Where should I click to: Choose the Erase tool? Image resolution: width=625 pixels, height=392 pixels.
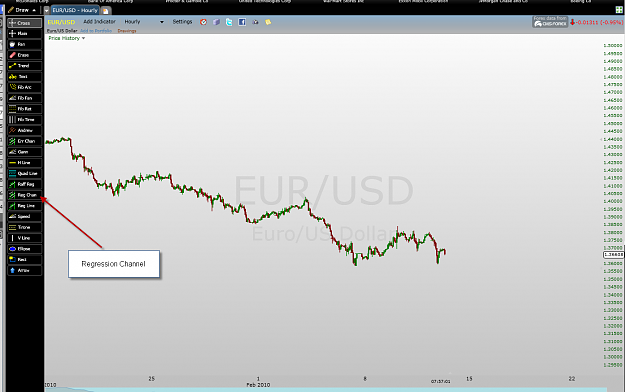coord(24,55)
